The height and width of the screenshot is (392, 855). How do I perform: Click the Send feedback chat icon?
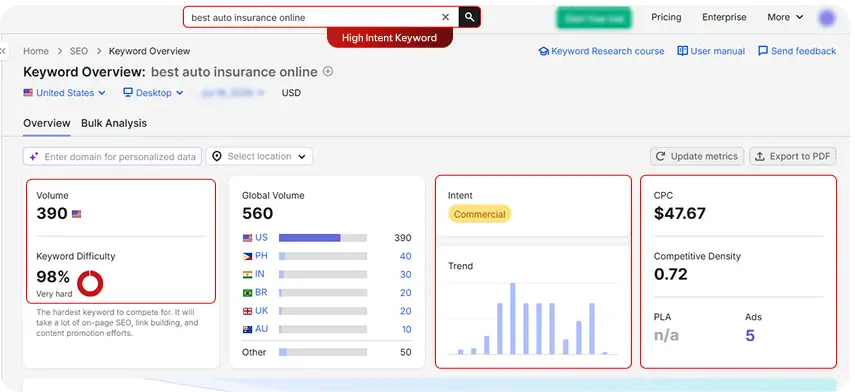[763, 51]
